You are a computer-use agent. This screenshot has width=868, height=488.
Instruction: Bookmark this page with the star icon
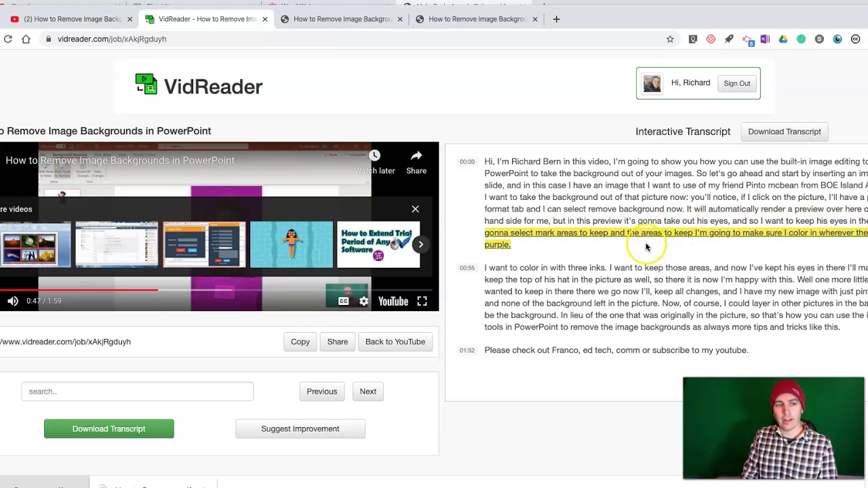point(670,39)
